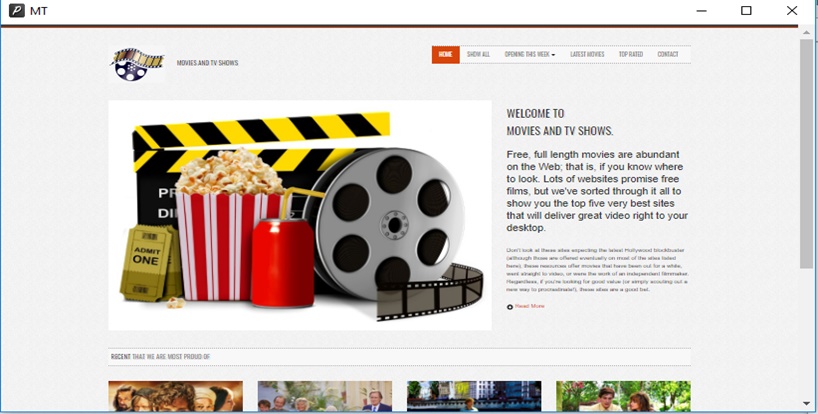Click the Movies and TV Shows site title
This screenshot has height=414, width=818.
[207, 63]
